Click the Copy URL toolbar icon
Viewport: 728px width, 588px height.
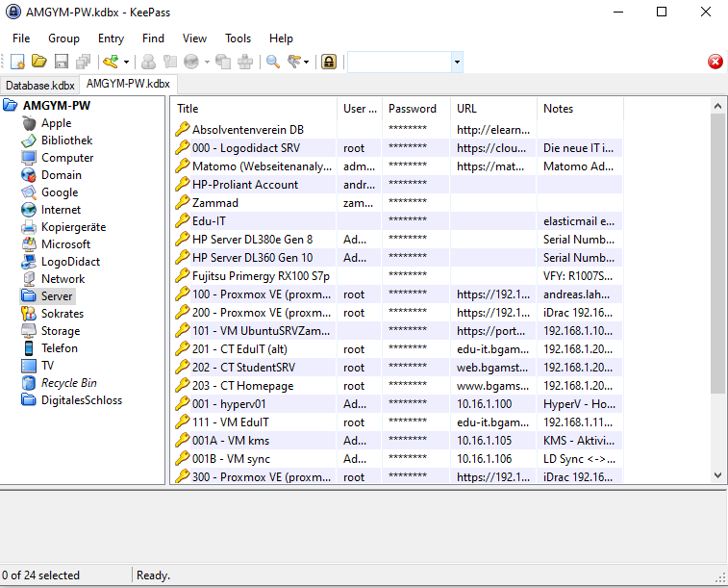tap(223, 62)
